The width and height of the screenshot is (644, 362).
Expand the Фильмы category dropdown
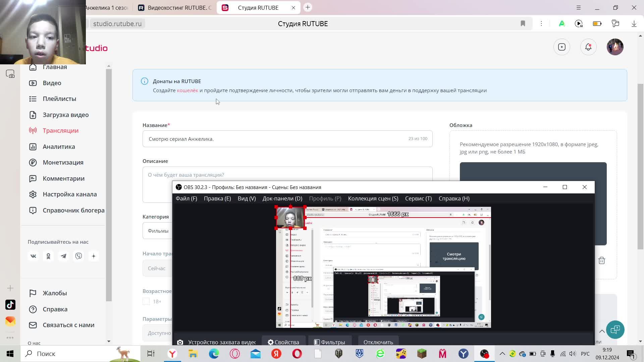point(158,231)
